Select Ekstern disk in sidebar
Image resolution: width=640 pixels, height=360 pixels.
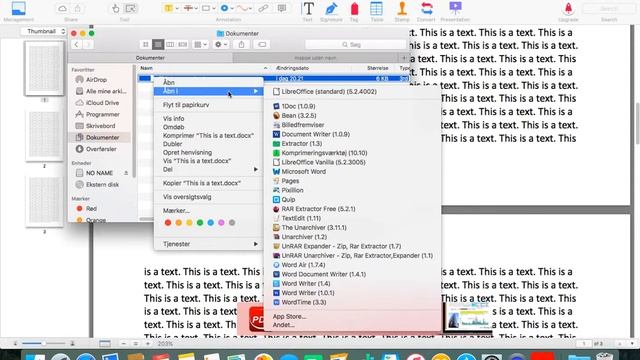tap(102, 184)
